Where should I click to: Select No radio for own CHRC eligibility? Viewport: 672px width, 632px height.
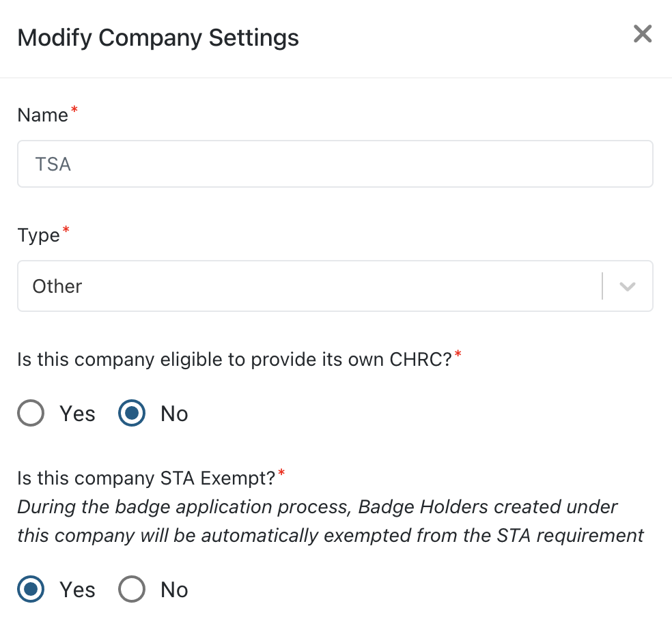click(x=132, y=413)
